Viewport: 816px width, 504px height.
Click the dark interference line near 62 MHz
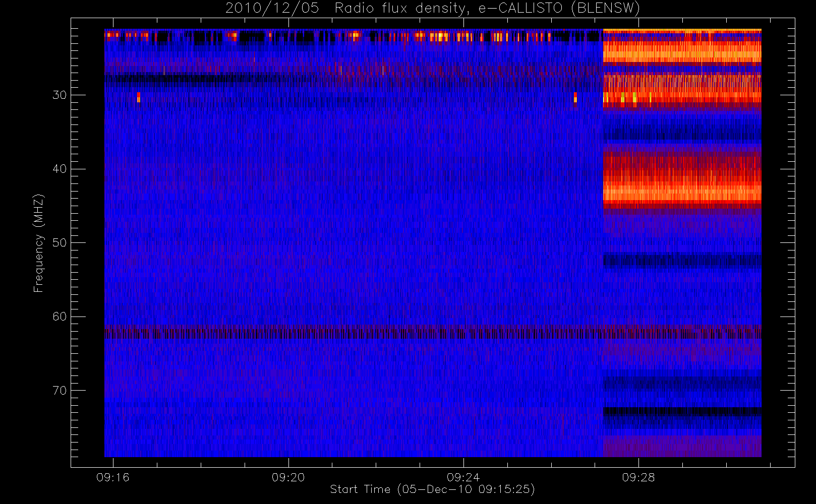433,333
